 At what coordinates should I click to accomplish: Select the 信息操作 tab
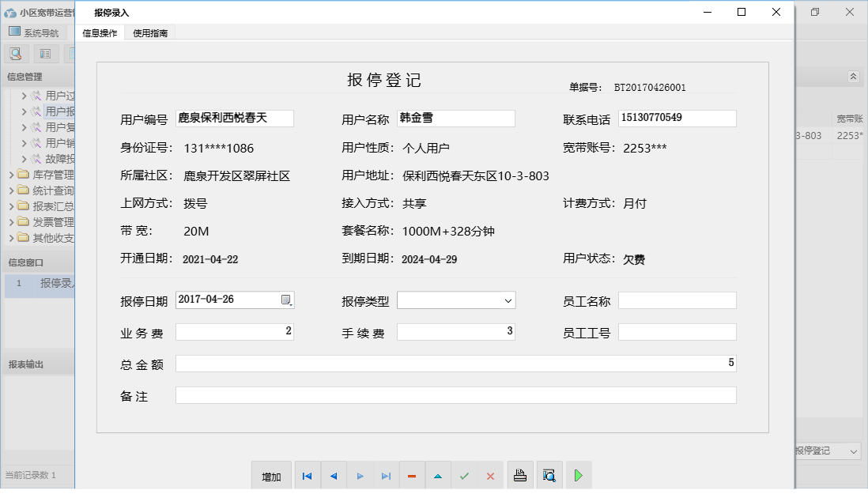pos(100,33)
